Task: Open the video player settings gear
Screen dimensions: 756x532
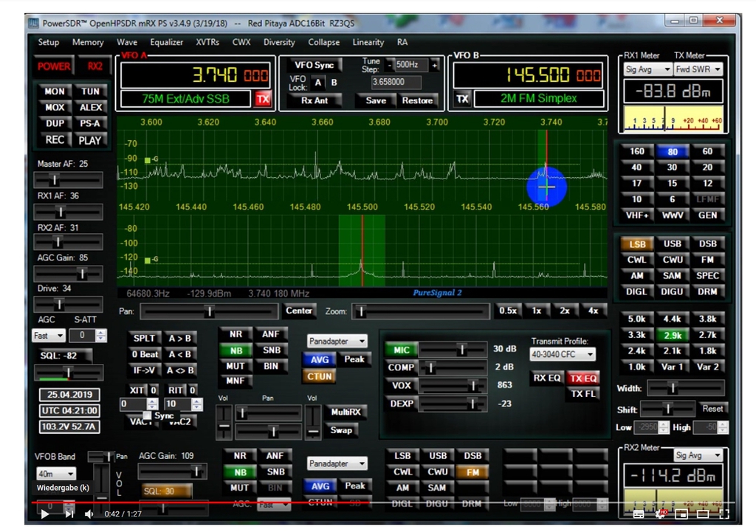Action: tap(660, 514)
